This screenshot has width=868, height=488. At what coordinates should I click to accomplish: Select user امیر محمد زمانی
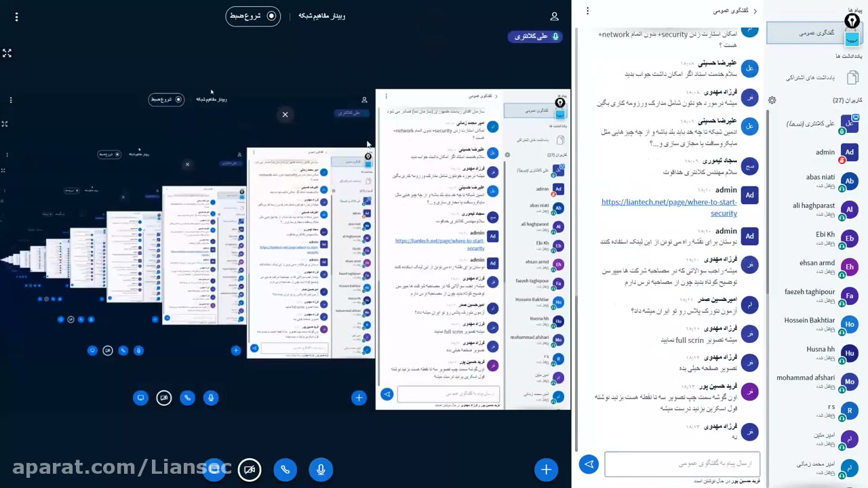point(814,468)
